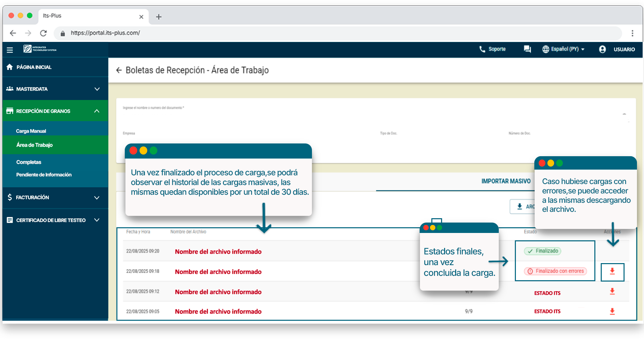The width and height of the screenshot is (644, 362).
Task: Expand CERTIFICADO DE LIBRE TESTEO section
Action: point(97,220)
